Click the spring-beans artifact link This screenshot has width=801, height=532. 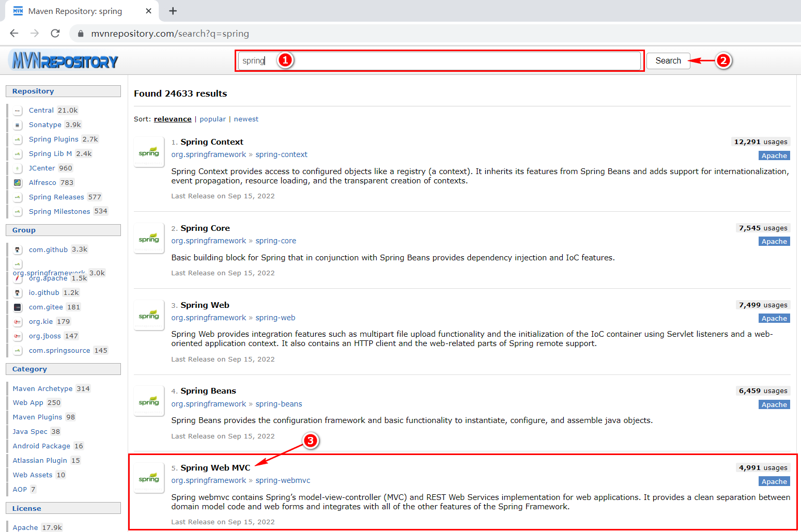[x=279, y=404]
